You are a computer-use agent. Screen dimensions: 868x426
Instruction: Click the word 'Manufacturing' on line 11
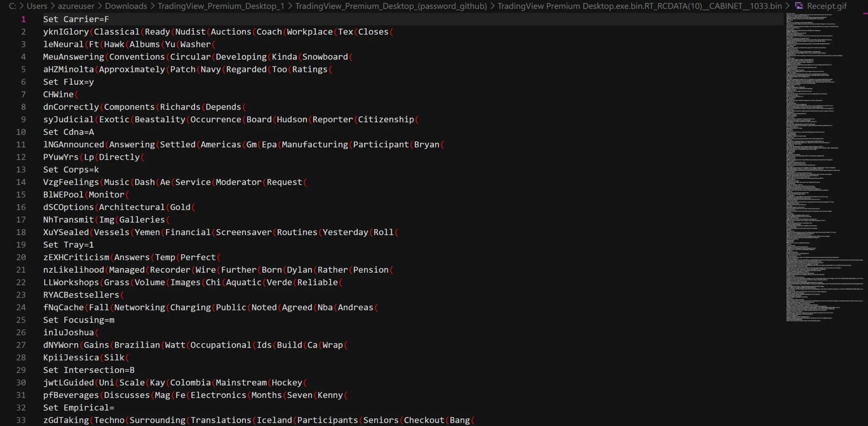(315, 144)
